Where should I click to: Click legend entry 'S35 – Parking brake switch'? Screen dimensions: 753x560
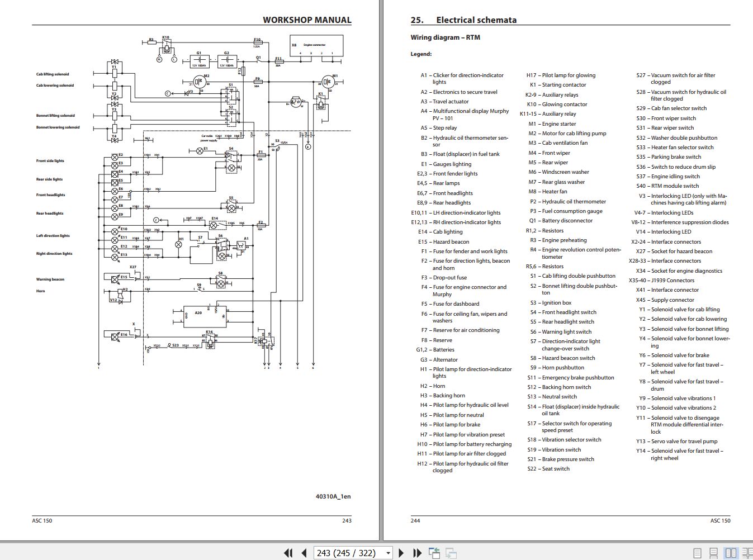click(669, 157)
